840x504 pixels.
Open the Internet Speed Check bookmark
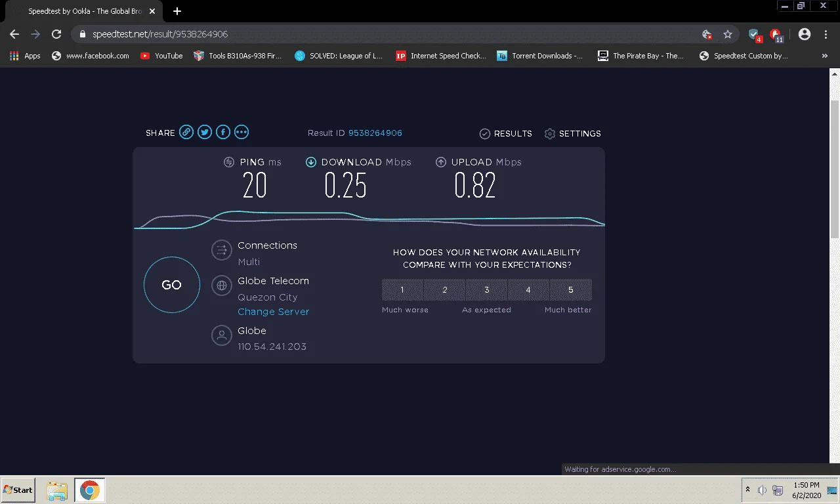[441, 56]
